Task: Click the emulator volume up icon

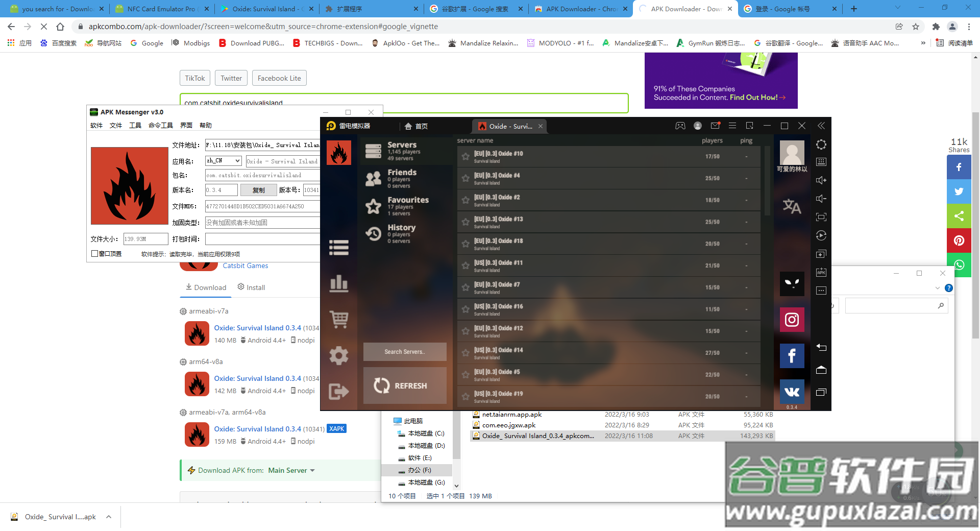Action: click(x=821, y=180)
